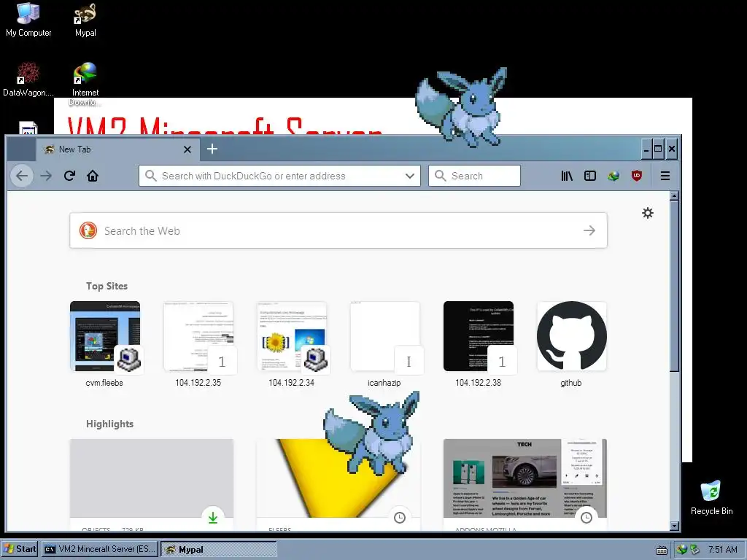Open the Start menu

pyautogui.click(x=20, y=549)
